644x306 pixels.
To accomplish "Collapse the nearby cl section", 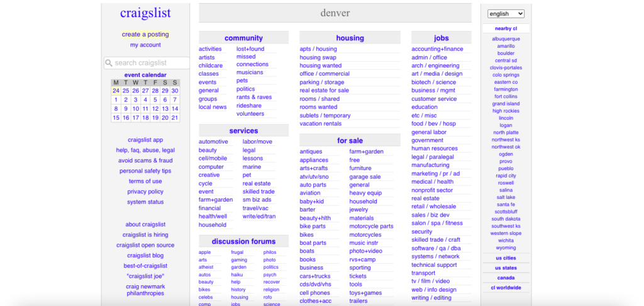I will 506,29.
